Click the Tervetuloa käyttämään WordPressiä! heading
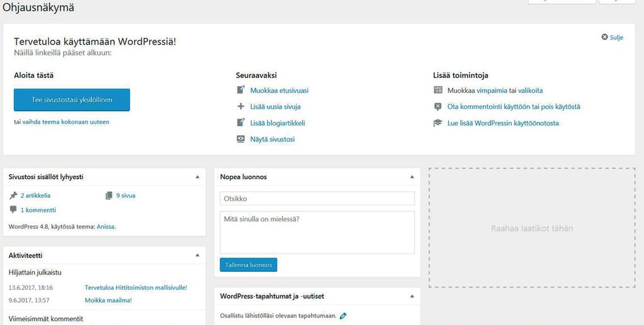644x325 pixels. (95, 41)
